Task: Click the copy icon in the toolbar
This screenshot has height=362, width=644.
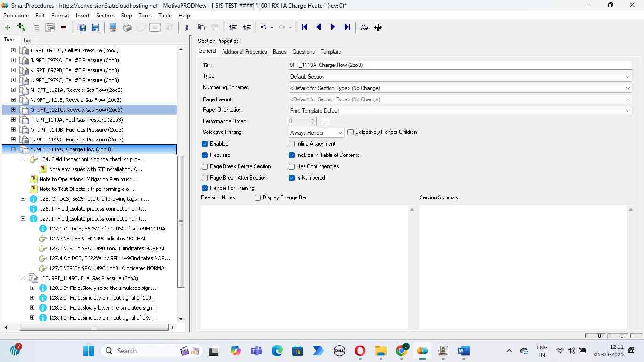Action: (201, 27)
